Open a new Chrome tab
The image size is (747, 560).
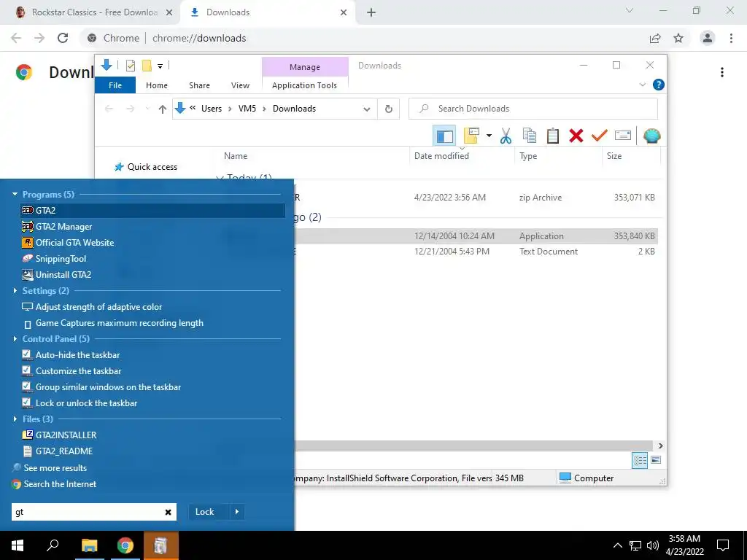371,13
